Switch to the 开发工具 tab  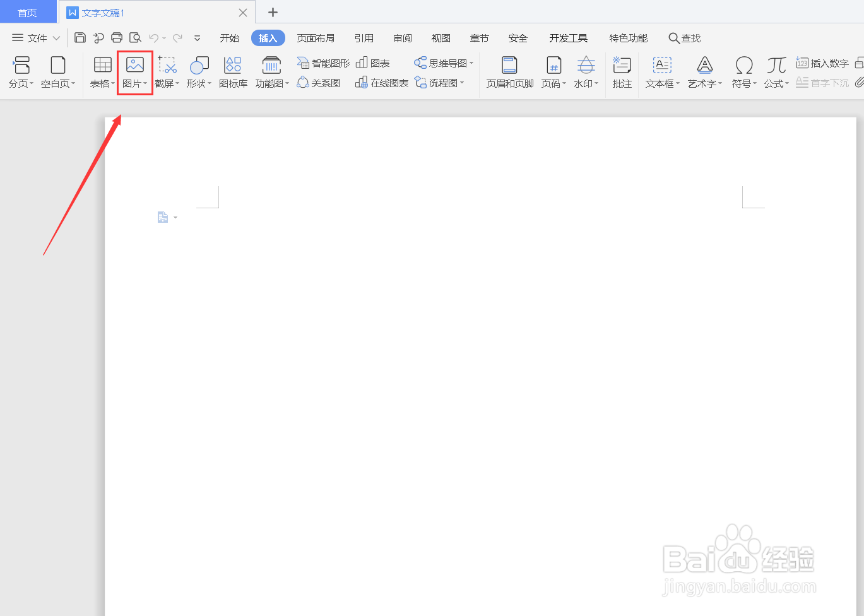coord(569,38)
